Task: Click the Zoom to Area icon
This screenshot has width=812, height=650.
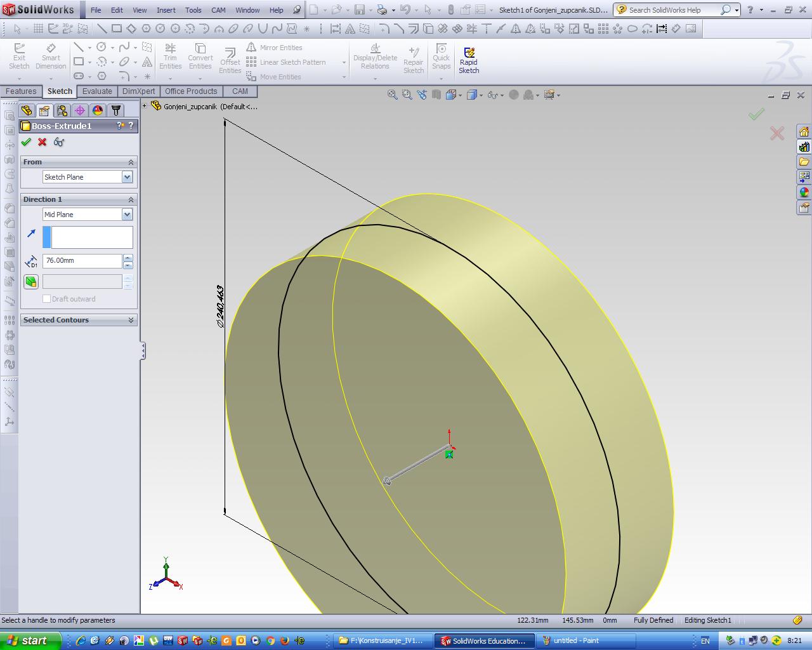Action: pyautogui.click(x=407, y=95)
